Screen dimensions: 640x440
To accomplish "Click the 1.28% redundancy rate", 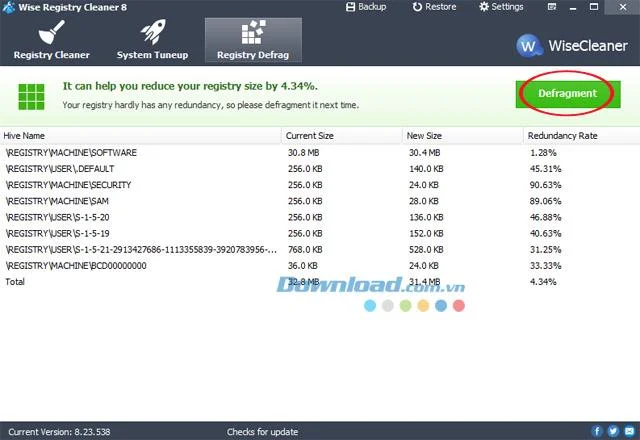I will [x=543, y=153].
